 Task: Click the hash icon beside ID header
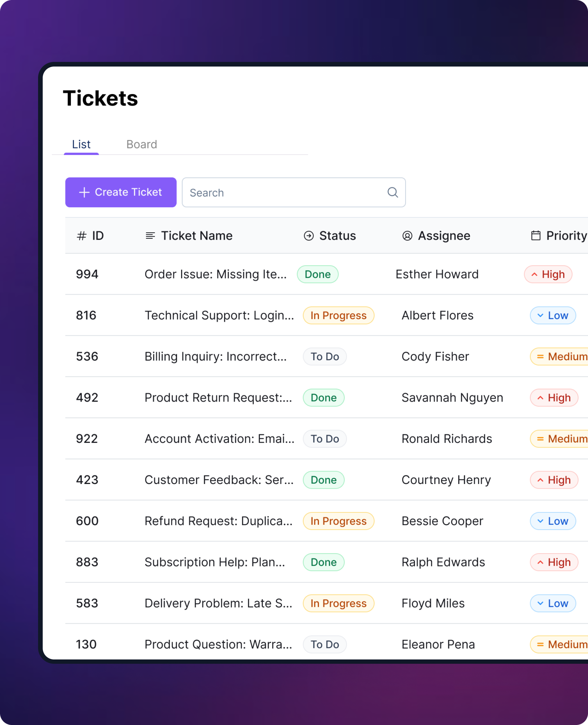pos(81,236)
